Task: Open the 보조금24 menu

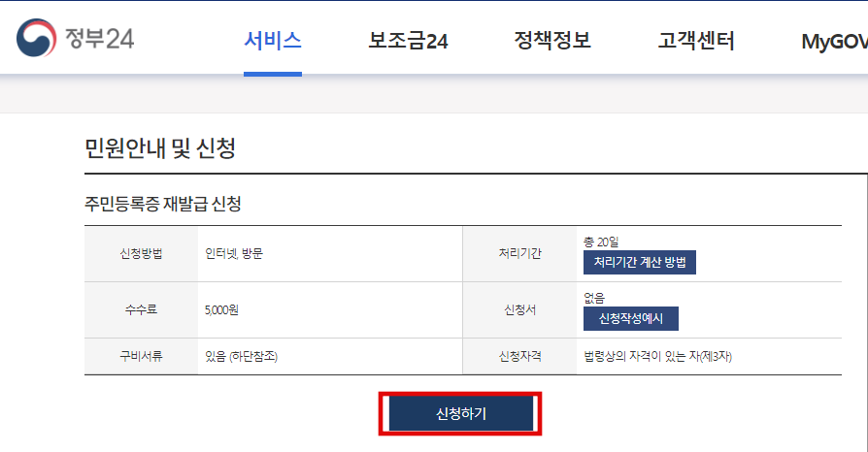Action: point(408,41)
